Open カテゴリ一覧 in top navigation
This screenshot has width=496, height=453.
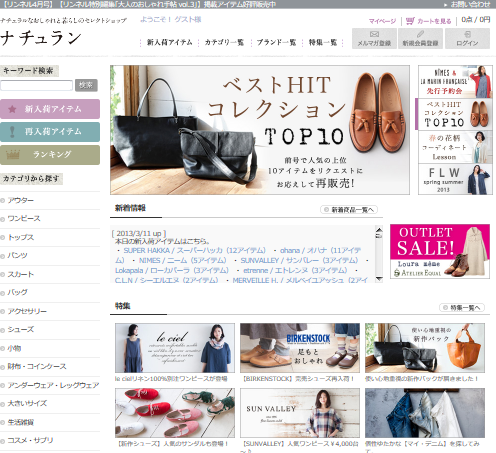click(224, 42)
